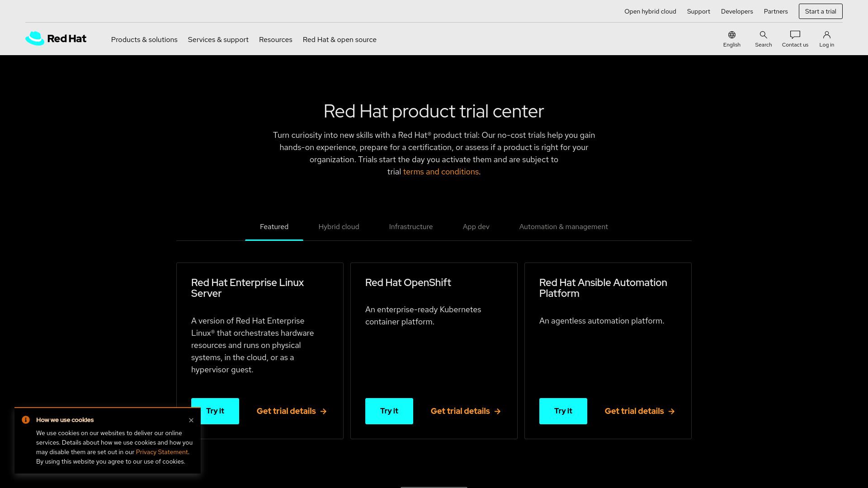Click the How we use cookies heading
Screen dimensions: 868x488
click(65, 420)
